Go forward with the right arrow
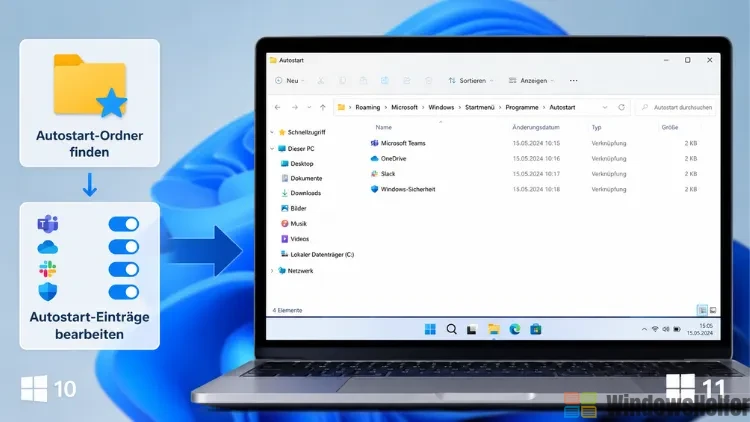The height and width of the screenshot is (422, 750). click(295, 108)
